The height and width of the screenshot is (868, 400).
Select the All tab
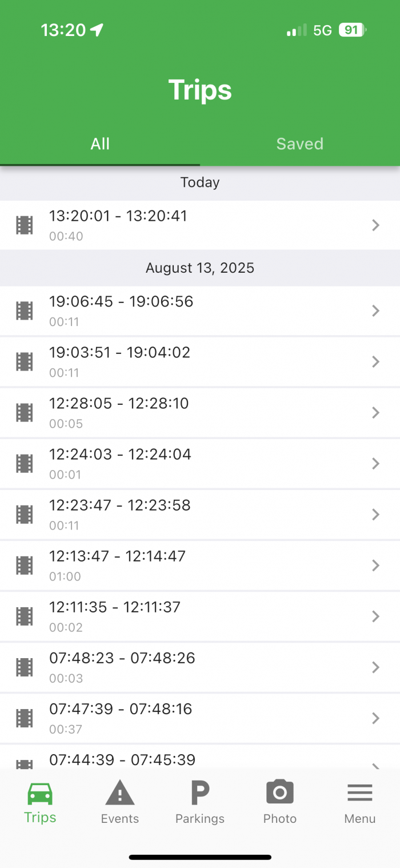pyautogui.click(x=100, y=144)
